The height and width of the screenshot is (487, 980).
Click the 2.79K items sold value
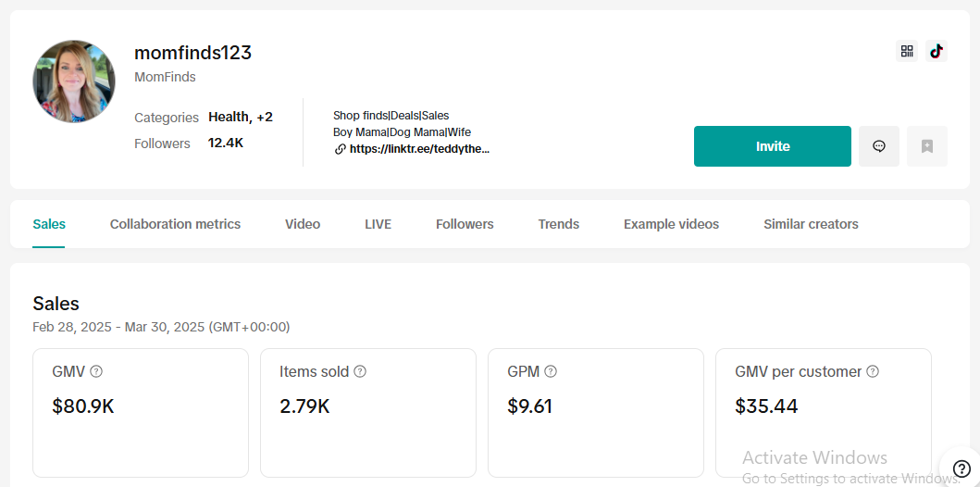click(304, 406)
